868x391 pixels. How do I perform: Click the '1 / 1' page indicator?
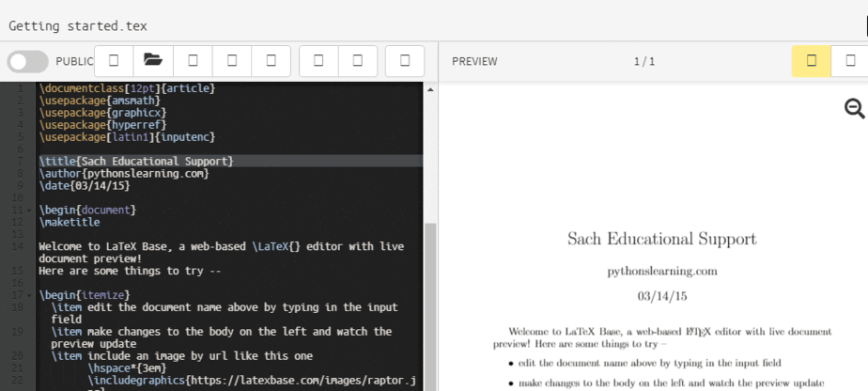pos(644,61)
